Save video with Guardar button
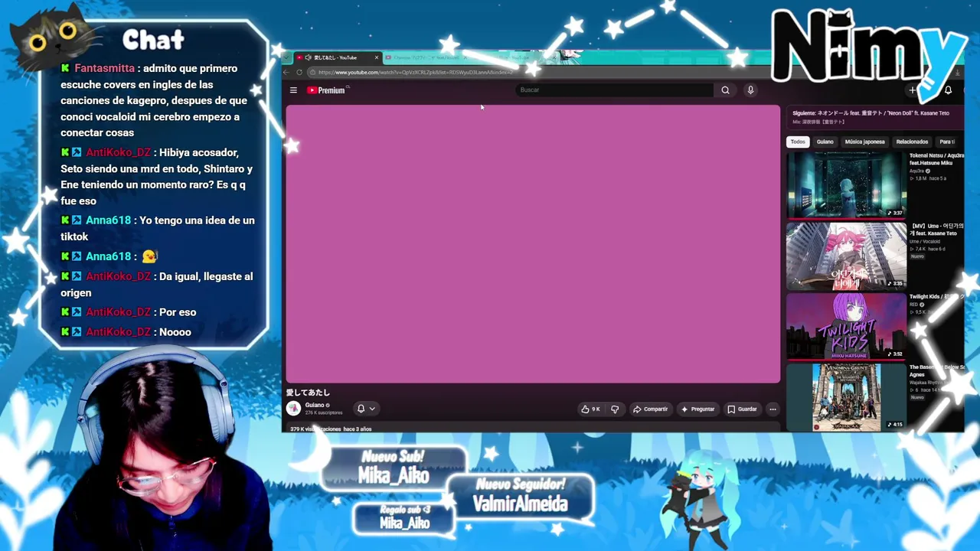Viewport: 980px width, 551px height. click(742, 409)
